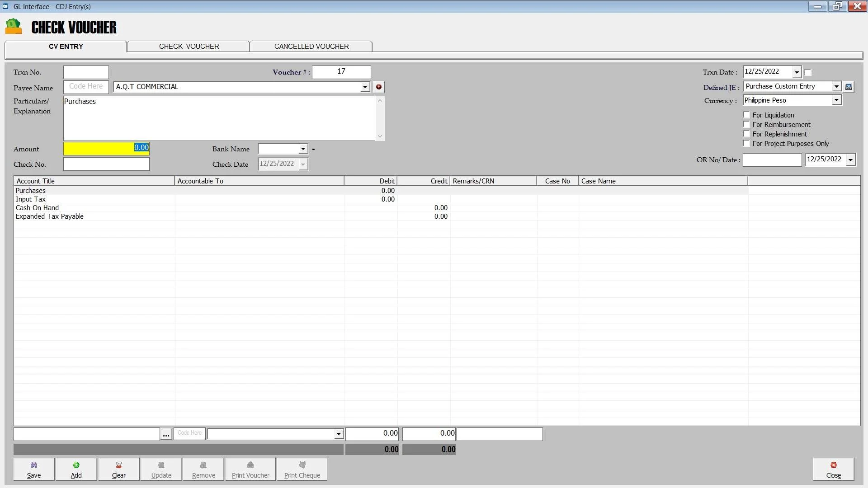Open the OR date picker dropdown
The image size is (868, 488).
(x=850, y=160)
